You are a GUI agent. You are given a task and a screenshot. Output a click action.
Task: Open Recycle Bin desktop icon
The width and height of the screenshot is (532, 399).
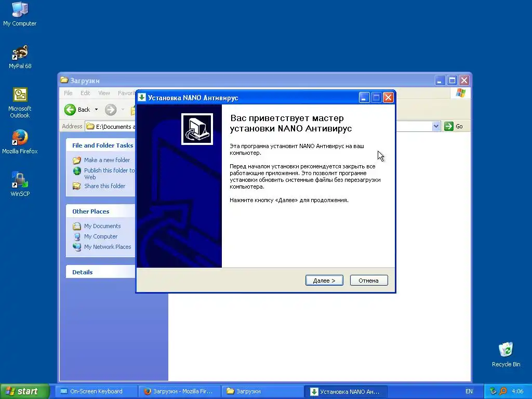point(506,354)
